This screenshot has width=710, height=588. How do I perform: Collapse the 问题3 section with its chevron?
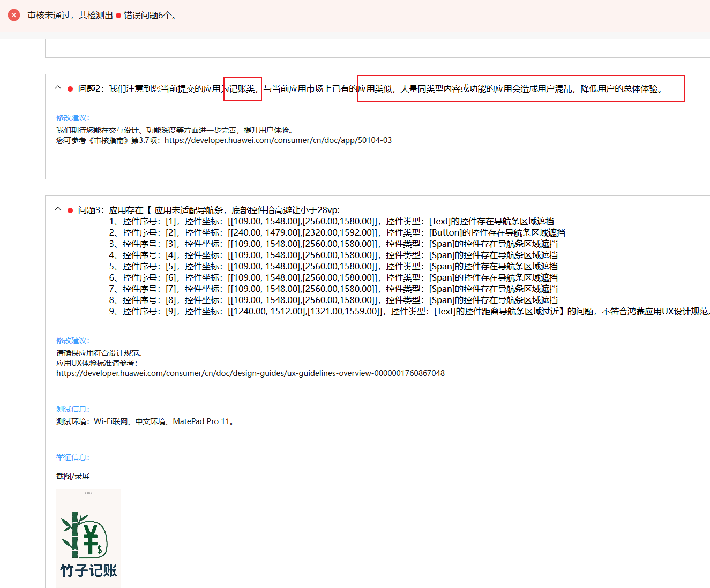point(58,209)
